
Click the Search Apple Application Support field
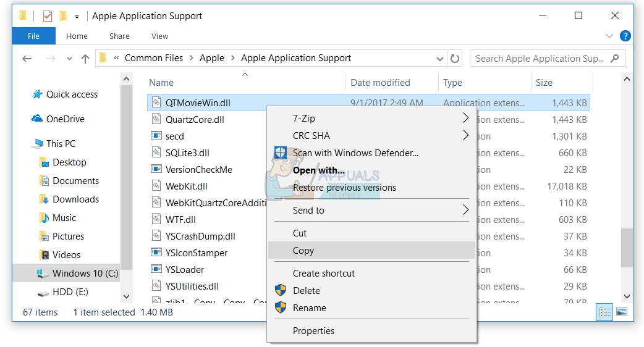(538, 59)
